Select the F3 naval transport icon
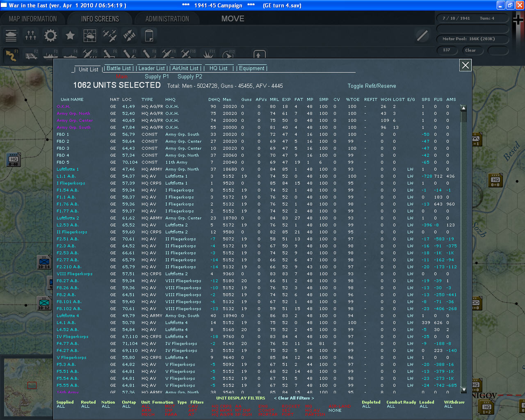The width and height of the screenshot is (525, 420). tap(51, 55)
